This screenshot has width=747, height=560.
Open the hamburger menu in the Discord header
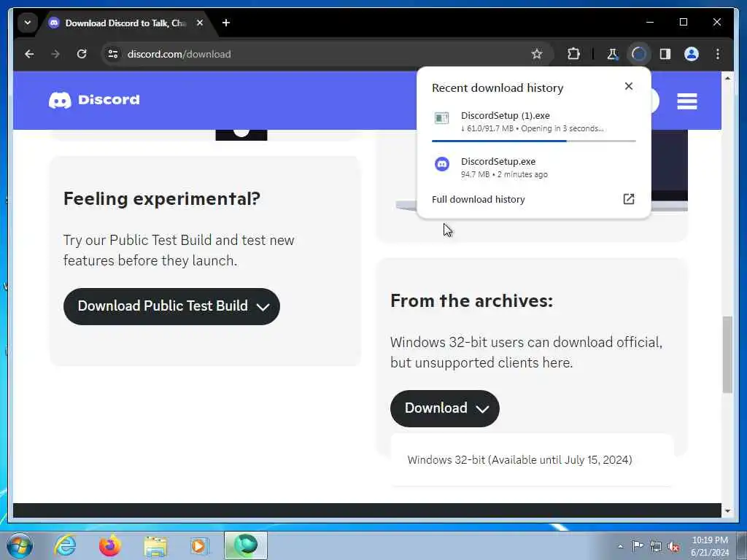click(x=687, y=101)
